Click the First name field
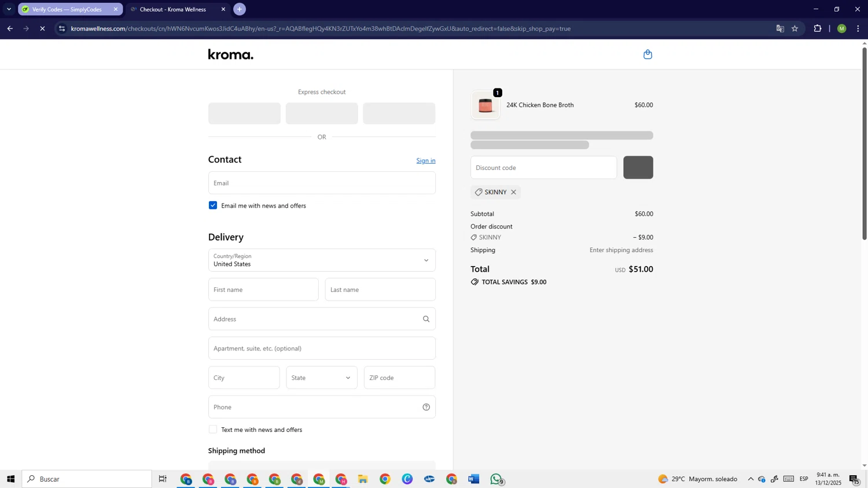Viewport: 868px width, 488px height. tap(263, 290)
